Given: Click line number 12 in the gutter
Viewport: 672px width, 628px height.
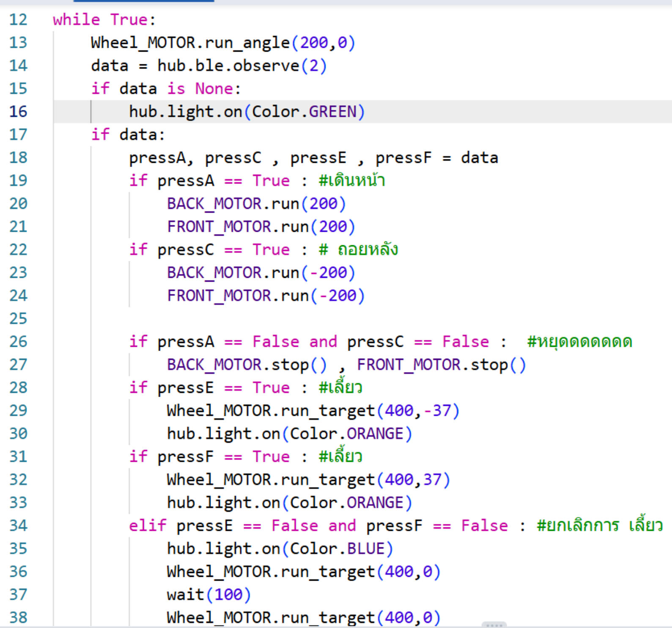Looking at the screenshot, I should (18, 20).
